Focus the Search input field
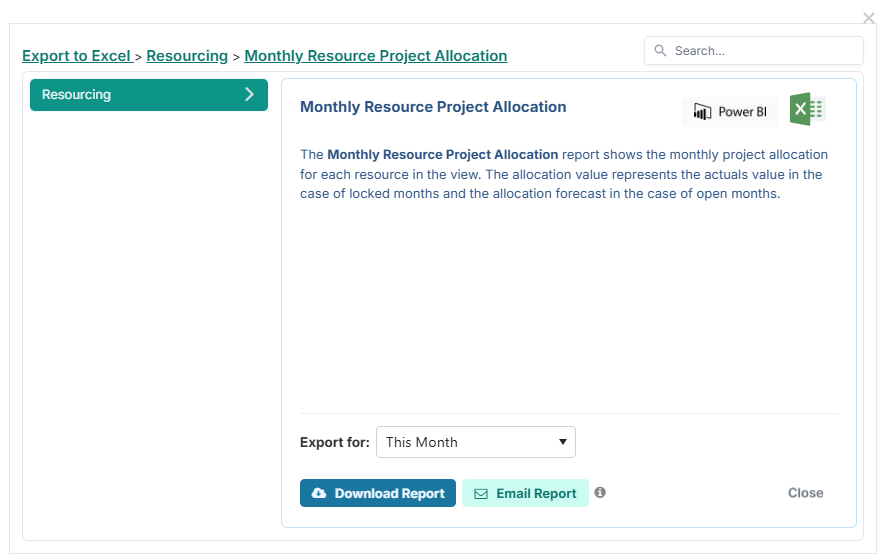888x560 pixels. coord(764,51)
